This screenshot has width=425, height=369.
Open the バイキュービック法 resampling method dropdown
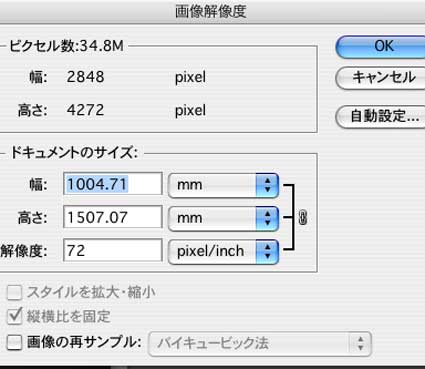260,343
